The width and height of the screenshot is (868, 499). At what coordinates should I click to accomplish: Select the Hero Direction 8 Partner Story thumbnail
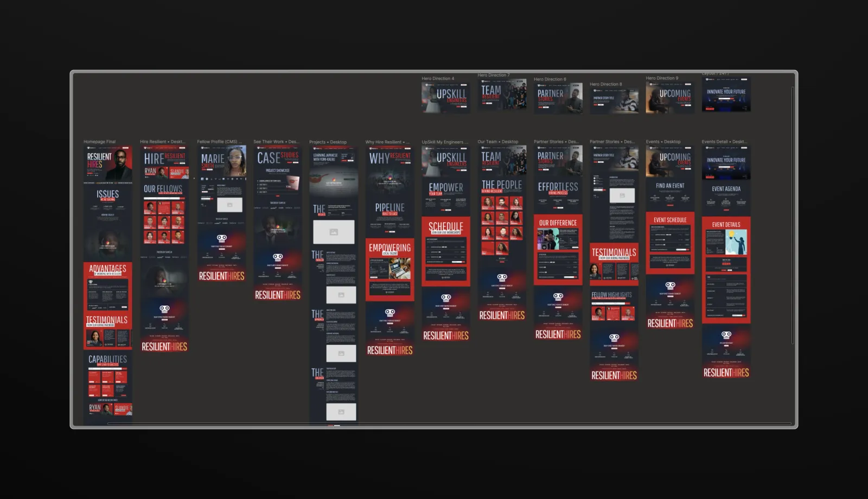point(614,100)
